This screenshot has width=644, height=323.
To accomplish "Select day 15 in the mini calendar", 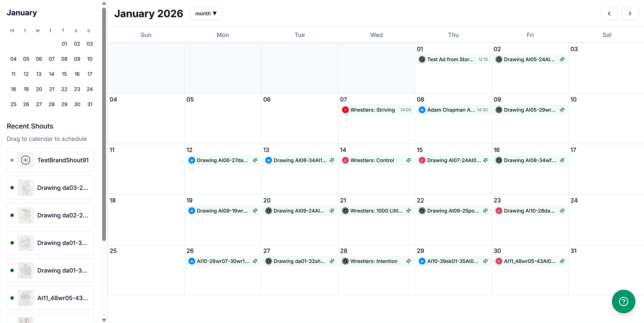I will click(64, 74).
